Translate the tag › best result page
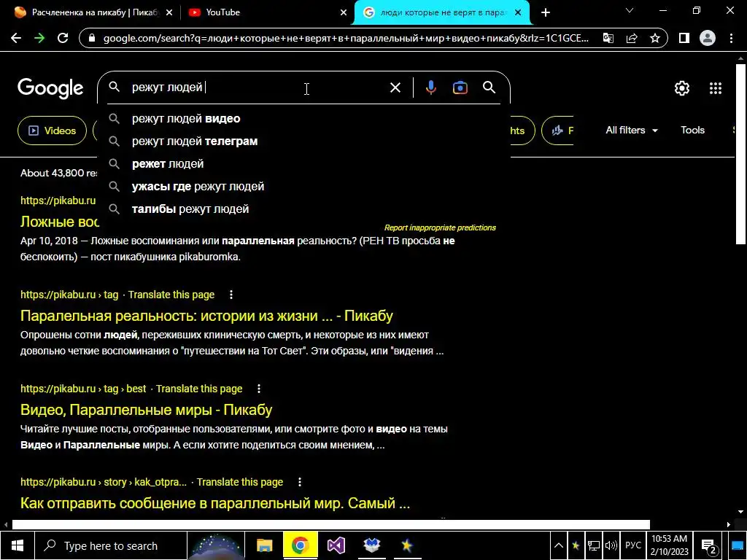The image size is (747, 560). tap(199, 389)
